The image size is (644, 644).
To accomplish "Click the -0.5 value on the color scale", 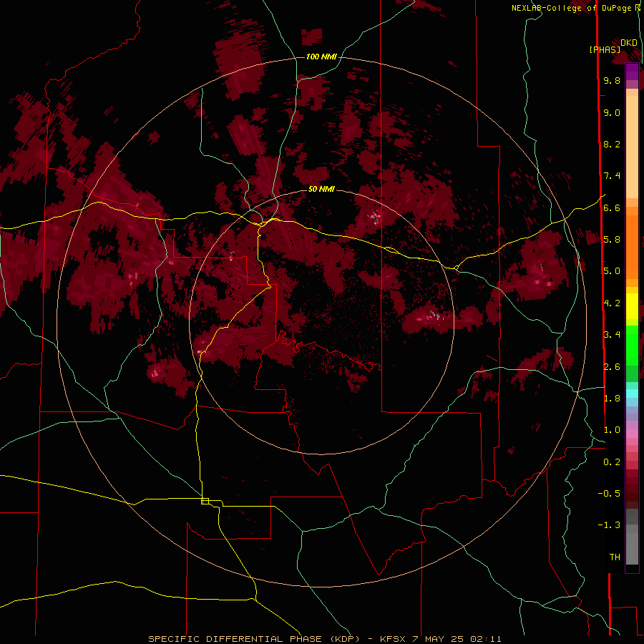I will coord(609,494).
